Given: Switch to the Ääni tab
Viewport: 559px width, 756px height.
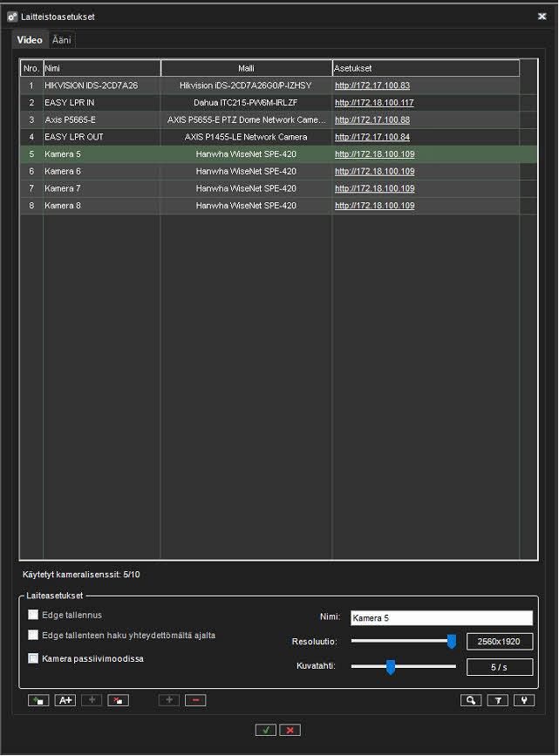Looking at the screenshot, I should point(62,40).
